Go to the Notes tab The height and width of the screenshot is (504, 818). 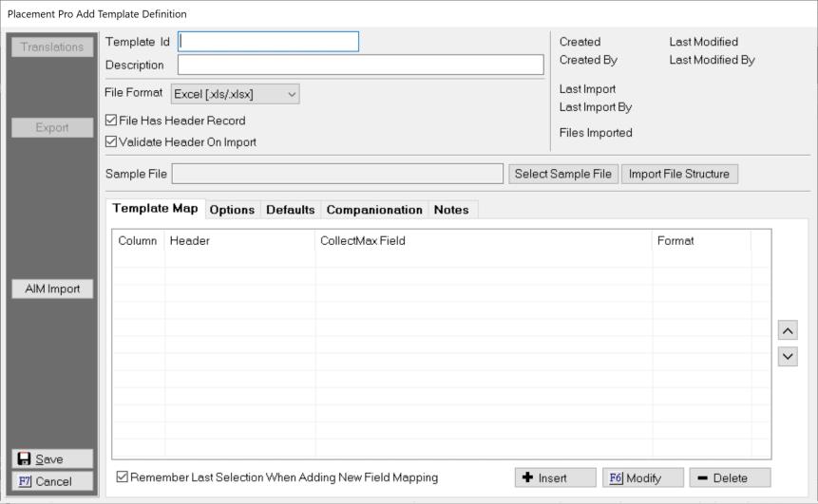point(451,210)
